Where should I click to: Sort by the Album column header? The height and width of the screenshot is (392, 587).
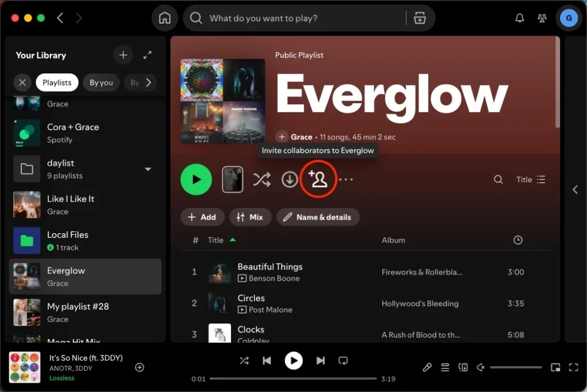(393, 240)
